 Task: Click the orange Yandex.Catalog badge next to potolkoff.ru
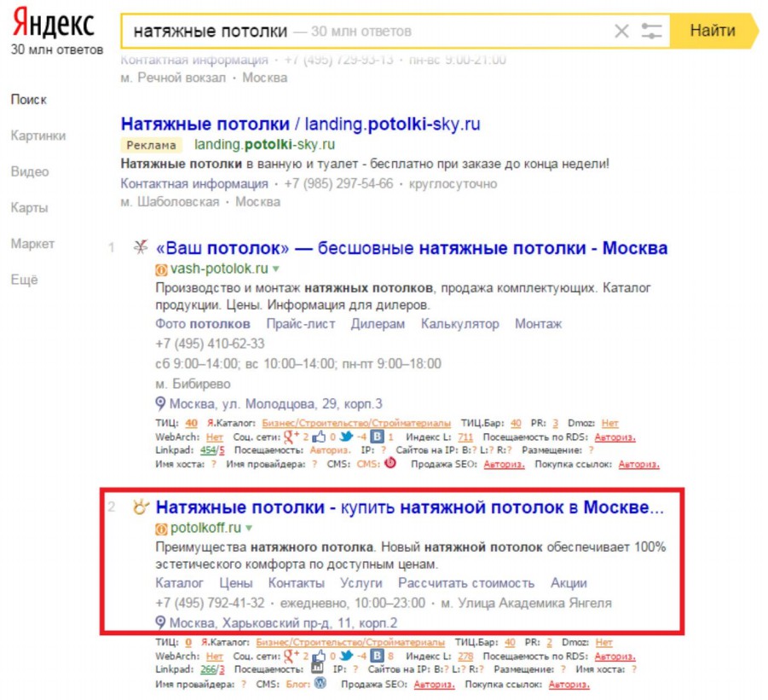(161, 529)
